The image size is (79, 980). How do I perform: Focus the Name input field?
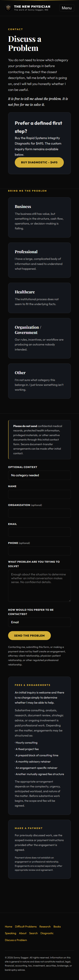[x=39, y=494]
